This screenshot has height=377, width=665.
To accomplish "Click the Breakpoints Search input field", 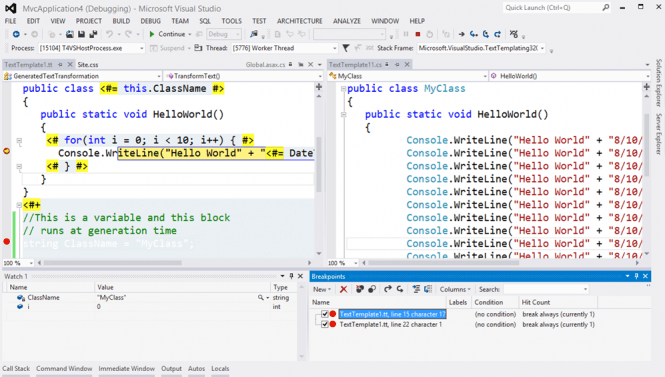I will (x=546, y=289).
